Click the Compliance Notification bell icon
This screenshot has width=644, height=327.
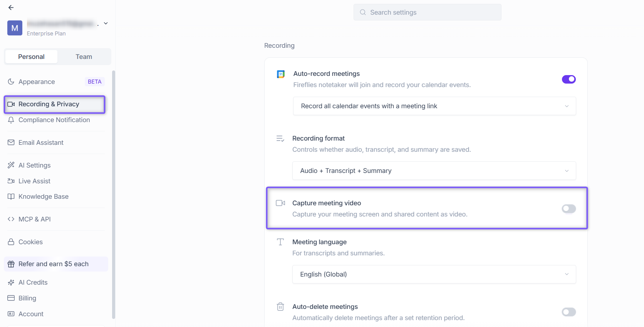[11, 120]
